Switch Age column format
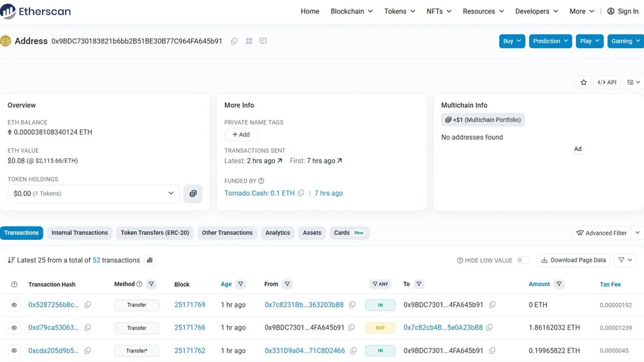Viewport: 644px width, 362px height. tap(226, 284)
